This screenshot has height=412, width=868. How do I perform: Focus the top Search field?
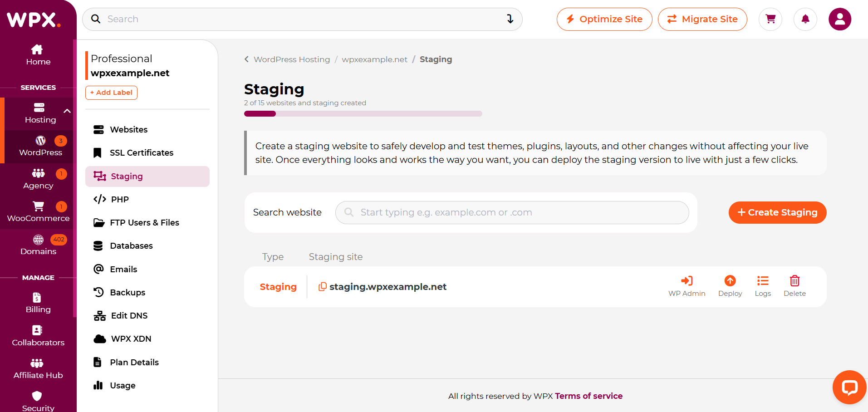click(x=302, y=19)
